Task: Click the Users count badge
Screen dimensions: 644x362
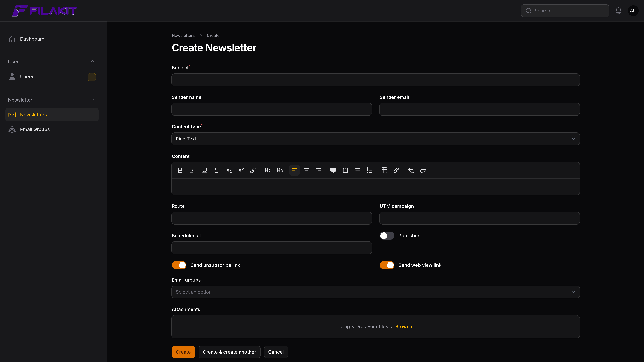Action: 92,77
